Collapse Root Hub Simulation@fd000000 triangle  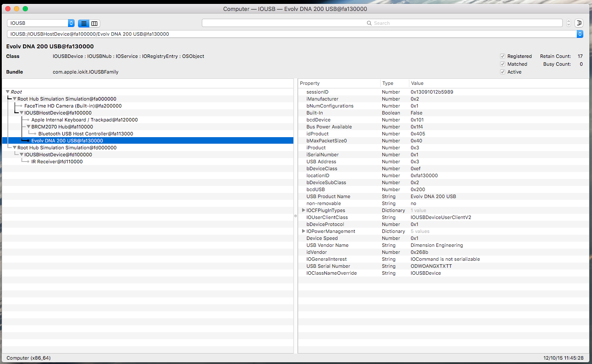(x=14, y=148)
